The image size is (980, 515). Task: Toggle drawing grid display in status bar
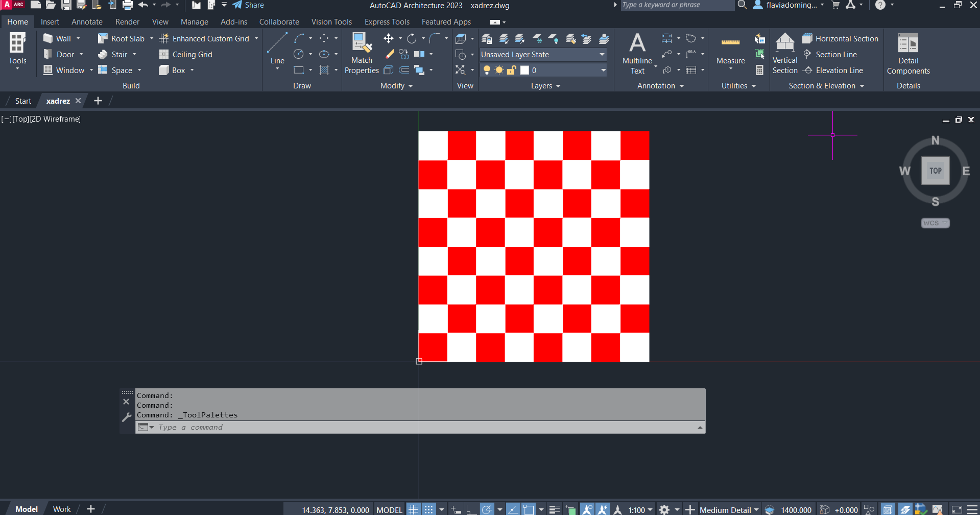tap(413, 509)
